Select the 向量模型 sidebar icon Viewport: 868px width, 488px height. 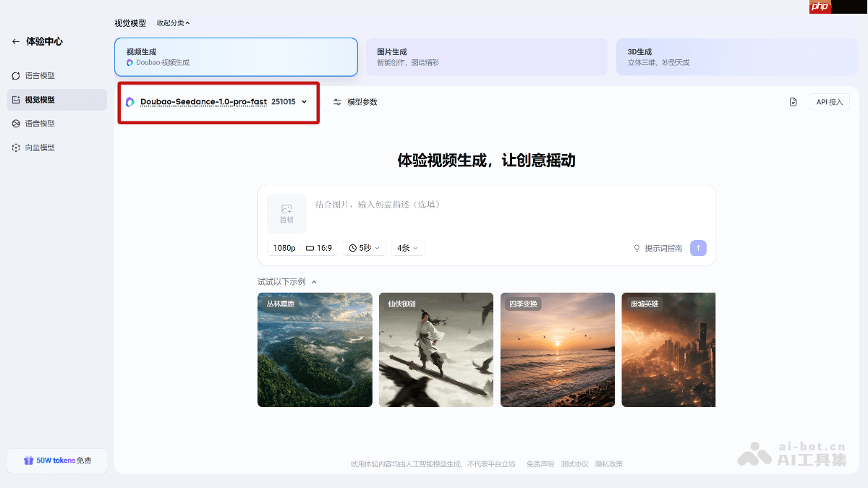click(x=15, y=147)
